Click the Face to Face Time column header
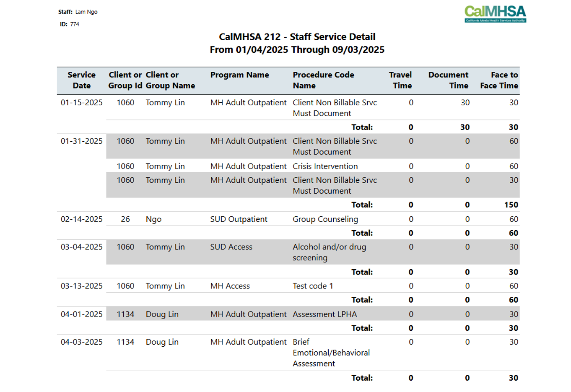The height and width of the screenshot is (392, 571). coord(499,80)
